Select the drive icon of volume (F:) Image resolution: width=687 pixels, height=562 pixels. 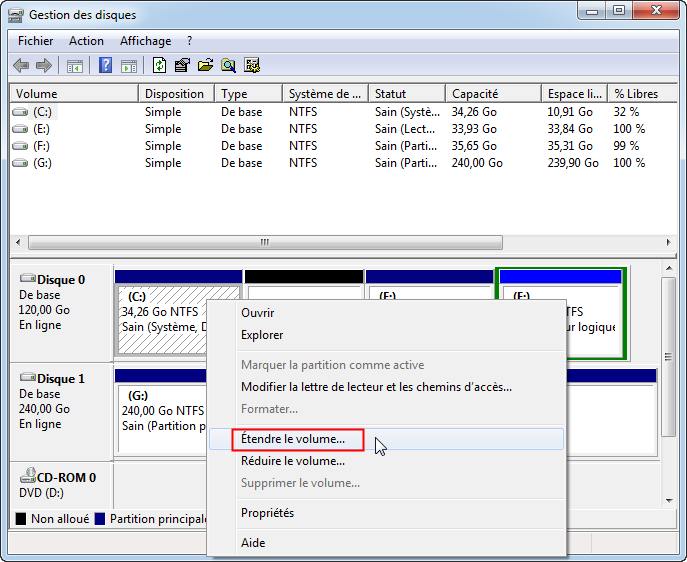click(x=20, y=146)
